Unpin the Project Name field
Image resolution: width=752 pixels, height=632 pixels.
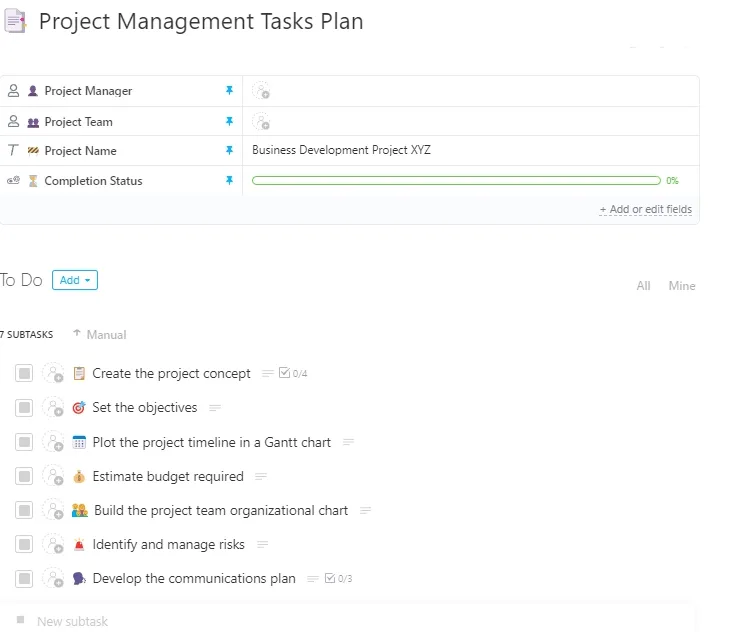point(229,150)
